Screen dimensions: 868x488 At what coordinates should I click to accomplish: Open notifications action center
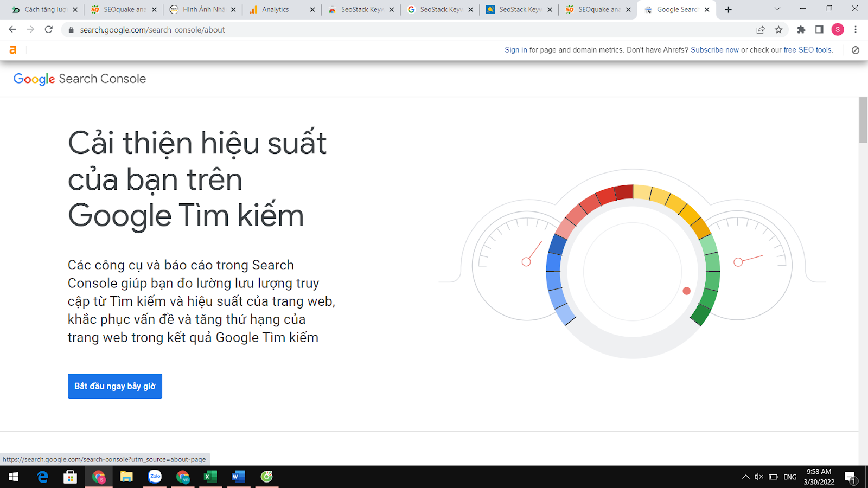pos(851,477)
